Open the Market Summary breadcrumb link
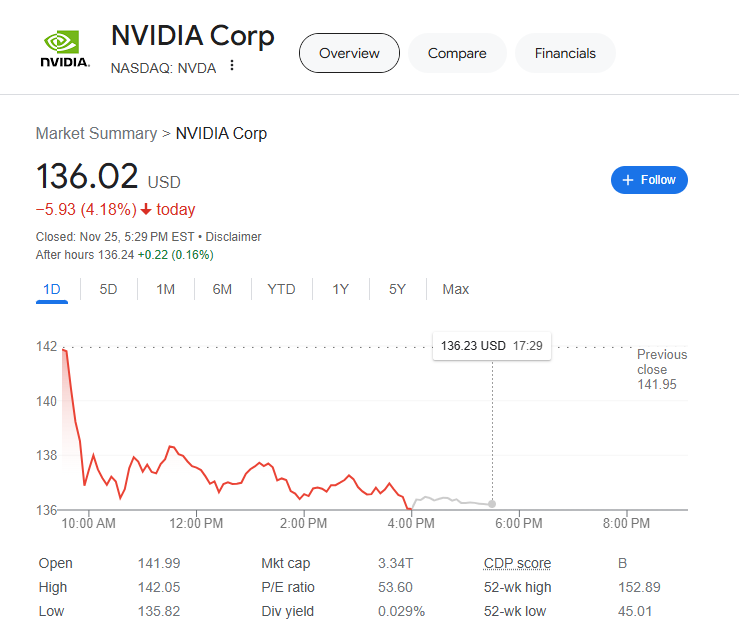This screenshot has width=739, height=622. [96, 133]
